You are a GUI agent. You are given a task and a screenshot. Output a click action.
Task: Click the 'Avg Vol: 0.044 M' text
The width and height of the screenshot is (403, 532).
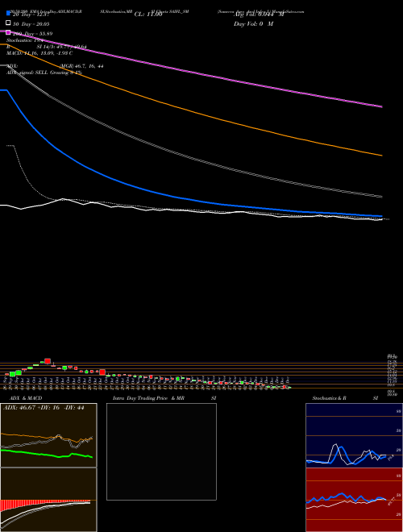coord(259,15)
